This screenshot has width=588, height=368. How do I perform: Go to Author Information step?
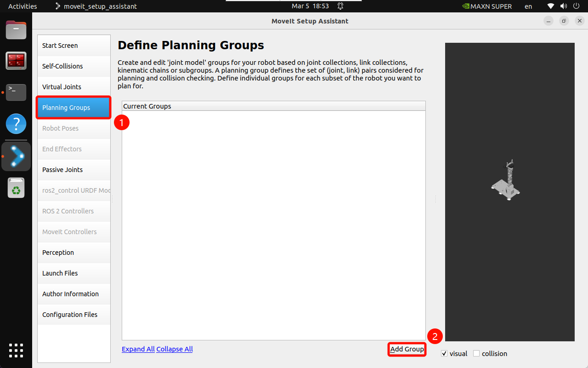pos(74,294)
